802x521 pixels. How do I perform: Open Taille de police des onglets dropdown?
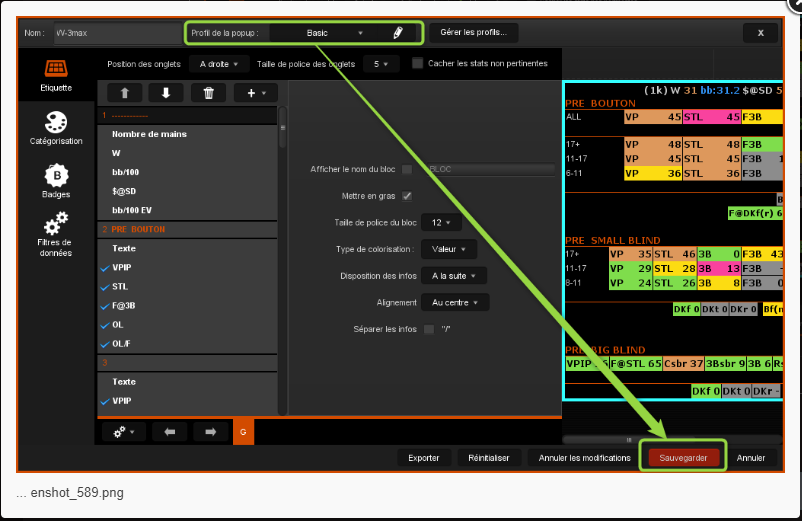(x=381, y=64)
